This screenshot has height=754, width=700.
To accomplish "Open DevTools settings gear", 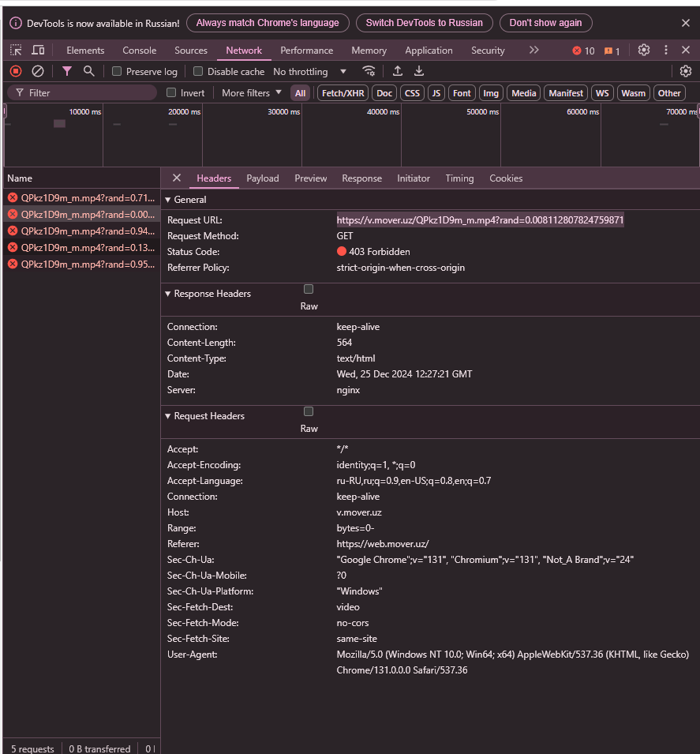I will pos(644,50).
